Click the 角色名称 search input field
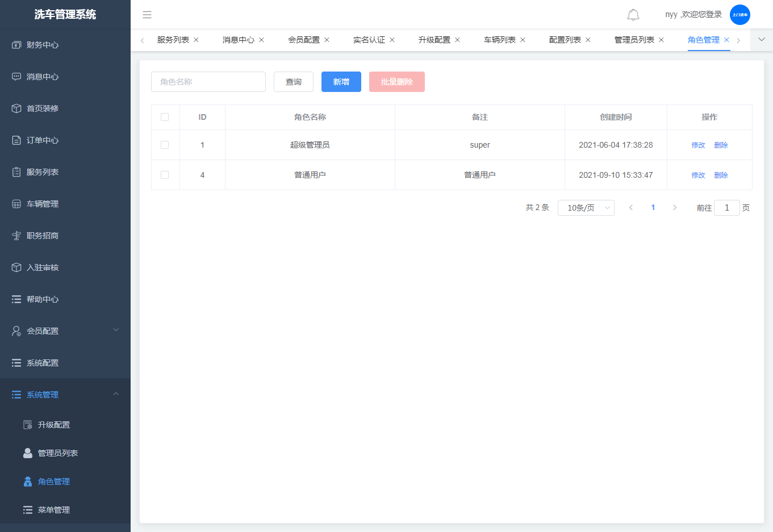The image size is (773, 532). pos(208,82)
